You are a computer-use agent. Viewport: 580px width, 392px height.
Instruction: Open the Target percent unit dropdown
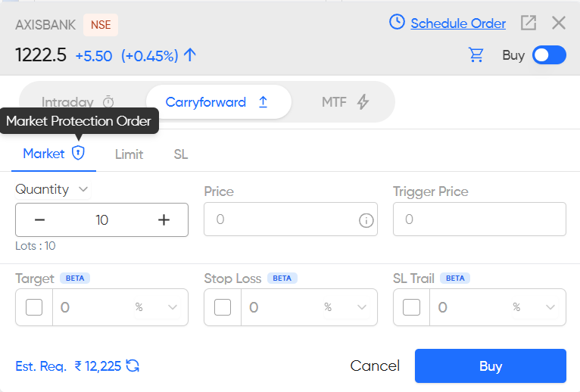coord(172,307)
